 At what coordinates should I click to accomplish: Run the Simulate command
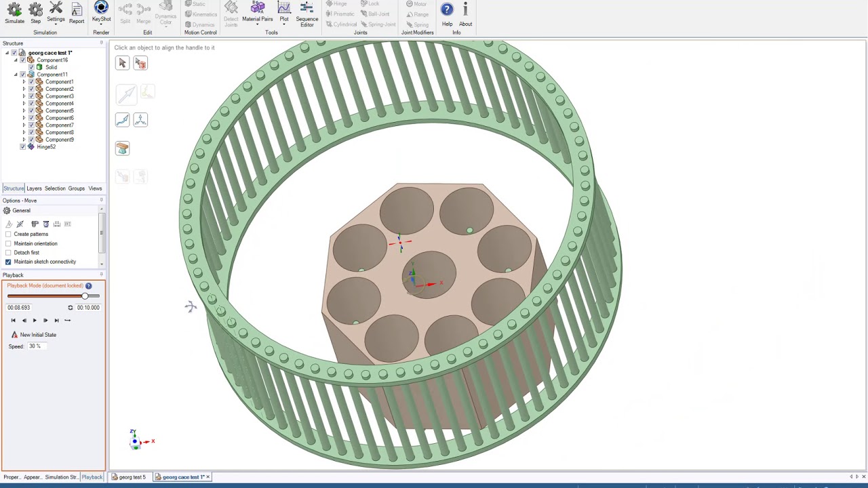tap(14, 13)
